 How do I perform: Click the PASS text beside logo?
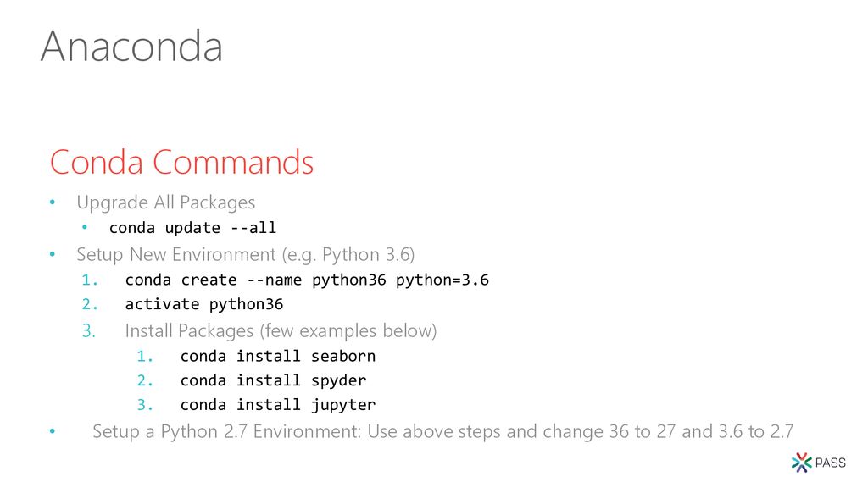831,463
